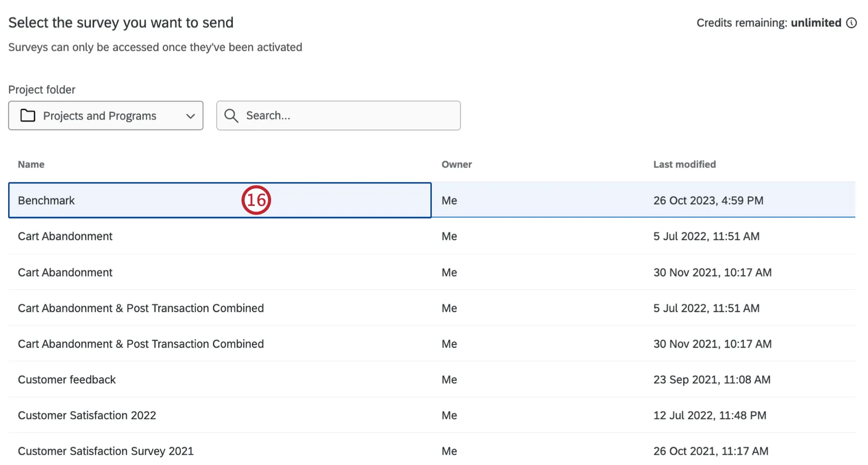The height and width of the screenshot is (465, 868).
Task: Click the Benchmark survey name text
Action: (x=46, y=200)
